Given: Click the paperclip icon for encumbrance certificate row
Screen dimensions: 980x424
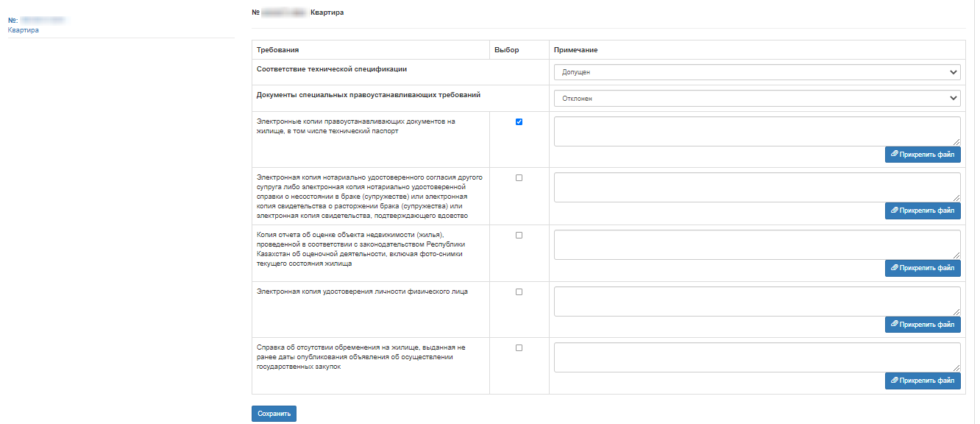Looking at the screenshot, I should click(894, 381).
